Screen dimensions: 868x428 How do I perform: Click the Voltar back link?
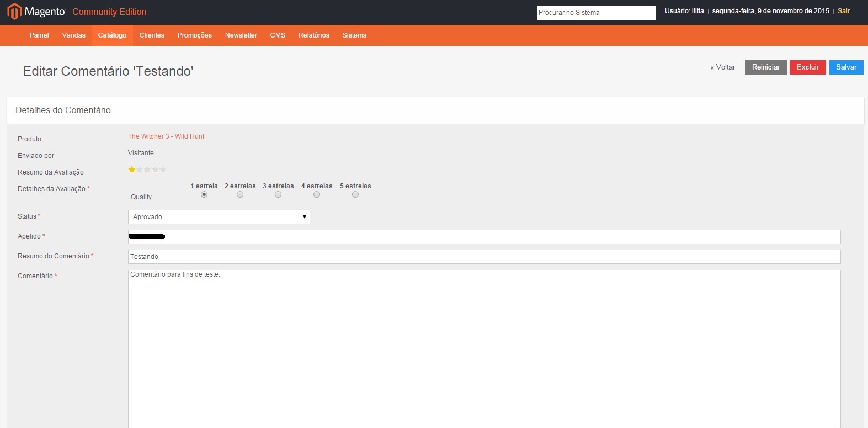click(723, 67)
